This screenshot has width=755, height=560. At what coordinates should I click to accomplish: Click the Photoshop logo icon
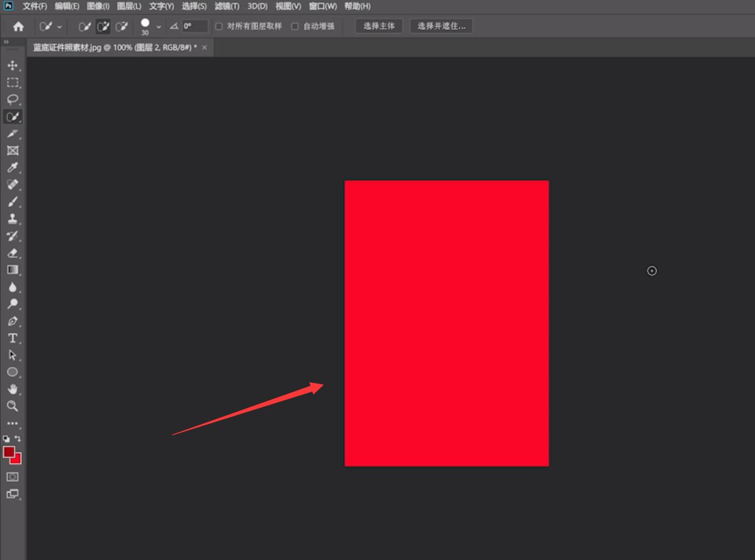click(x=8, y=5)
